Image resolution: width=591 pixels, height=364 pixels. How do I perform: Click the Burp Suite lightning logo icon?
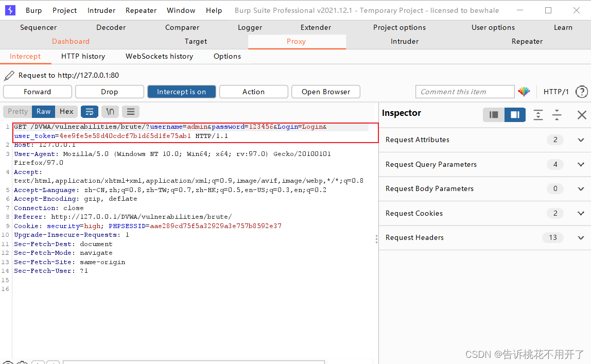tap(10, 10)
